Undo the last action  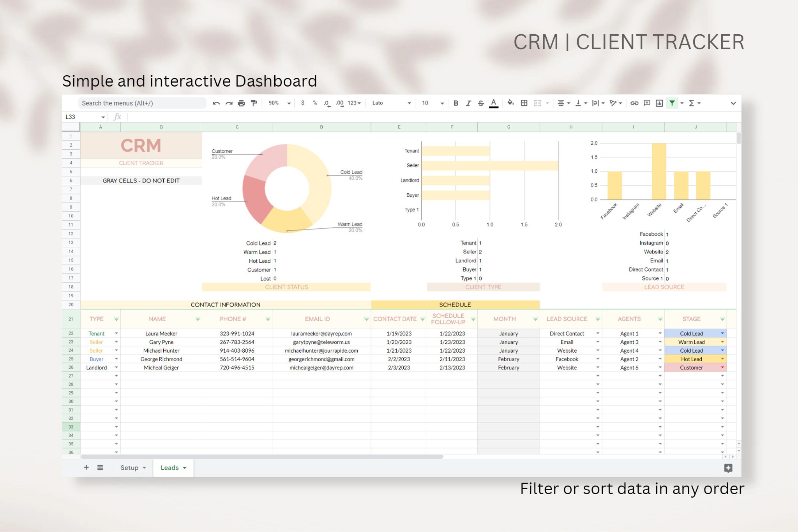[217, 103]
